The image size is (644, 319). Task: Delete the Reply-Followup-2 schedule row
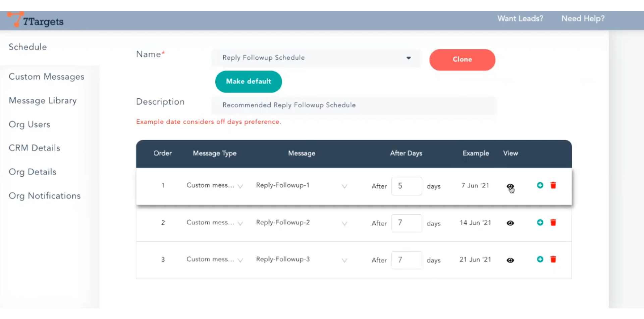[x=553, y=223]
